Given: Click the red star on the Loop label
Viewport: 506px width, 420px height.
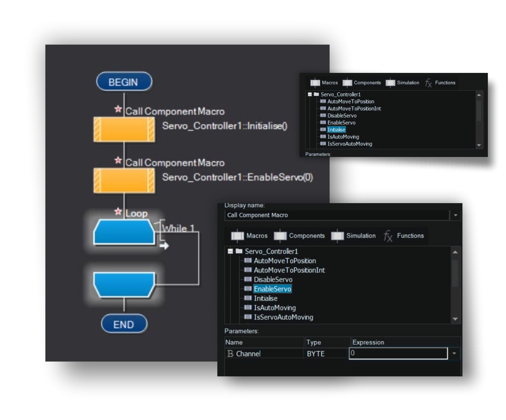Looking at the screenshot, I should [x=118, y=211].
